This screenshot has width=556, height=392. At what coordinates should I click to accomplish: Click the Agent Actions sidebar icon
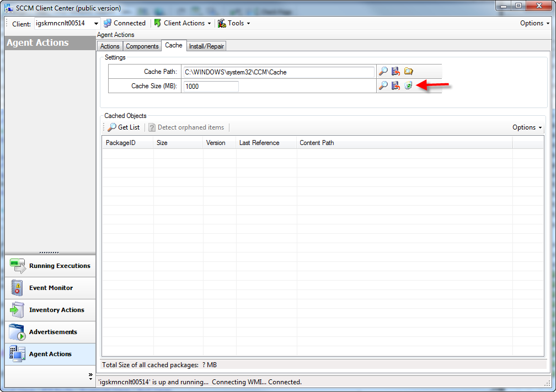pyautogui.click(x=17, y=354)
